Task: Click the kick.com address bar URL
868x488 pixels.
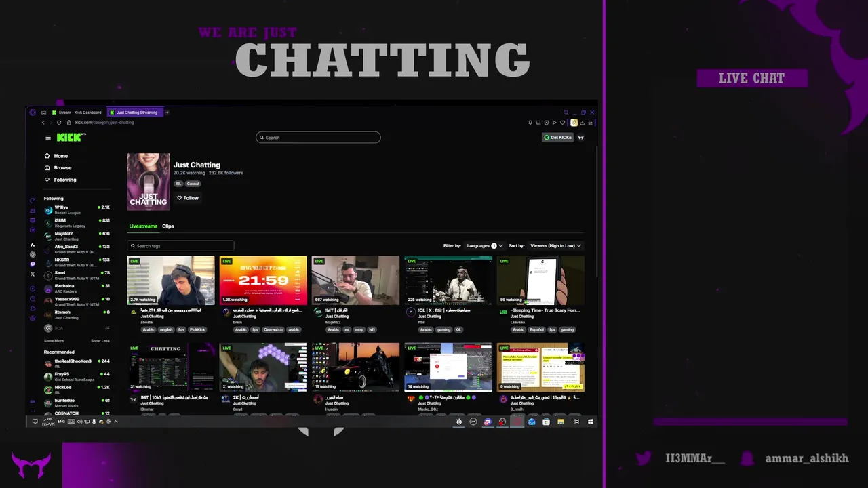Action: coord(104,123)
